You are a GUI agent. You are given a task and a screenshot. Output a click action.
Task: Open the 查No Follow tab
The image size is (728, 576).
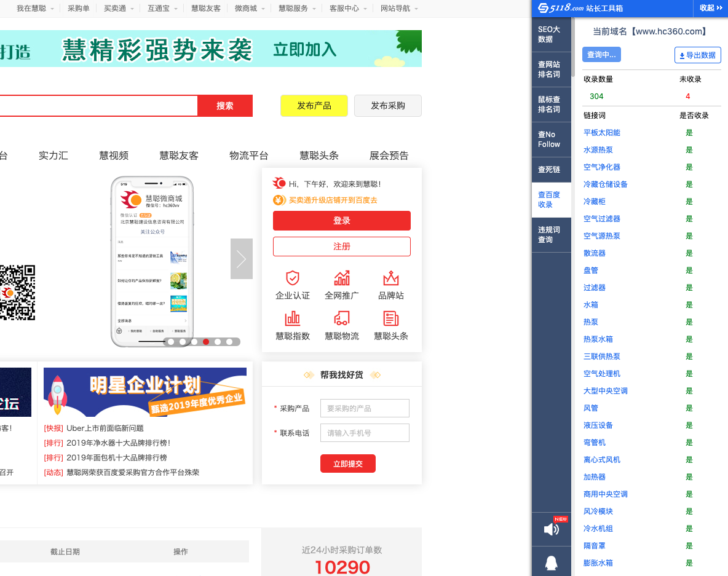tap(551, 140)
